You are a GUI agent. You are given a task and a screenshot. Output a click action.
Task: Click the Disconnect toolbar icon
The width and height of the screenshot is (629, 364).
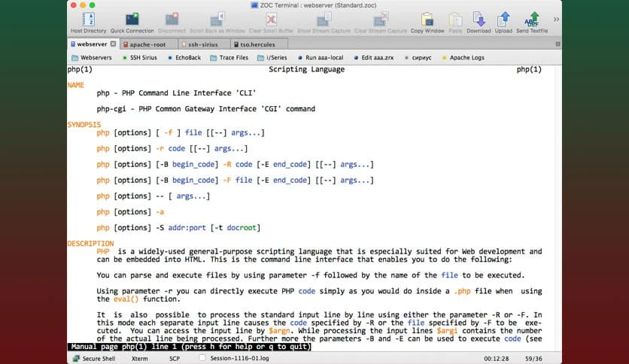tap(172, 20)
